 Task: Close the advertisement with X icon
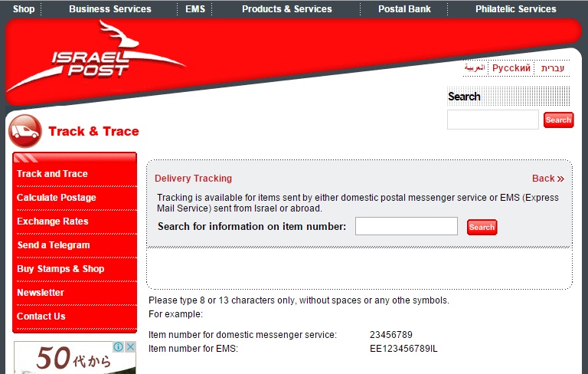click(130, 346)
